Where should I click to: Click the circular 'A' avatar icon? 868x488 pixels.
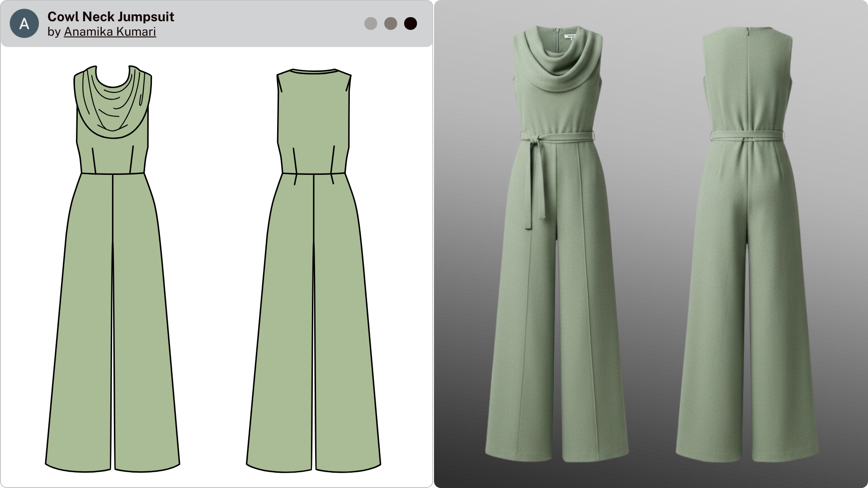[x=25, y=23]
